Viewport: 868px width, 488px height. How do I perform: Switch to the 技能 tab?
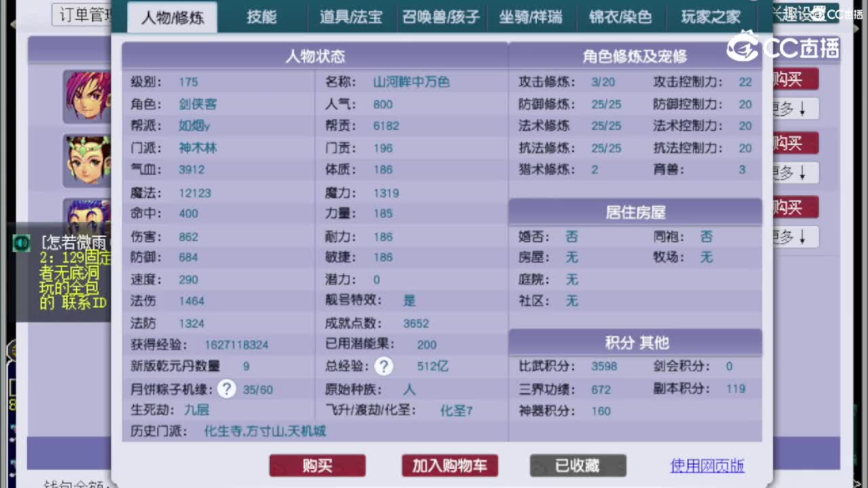pos(262,18)
